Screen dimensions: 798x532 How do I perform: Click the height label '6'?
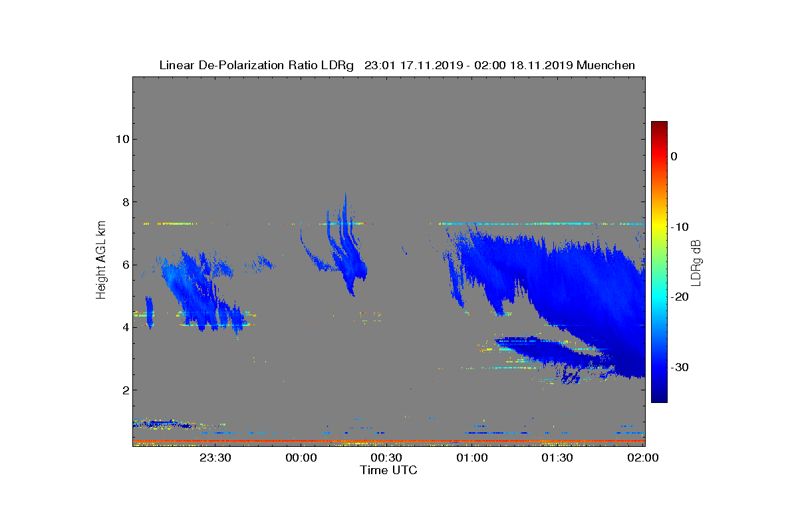point(124,265)
